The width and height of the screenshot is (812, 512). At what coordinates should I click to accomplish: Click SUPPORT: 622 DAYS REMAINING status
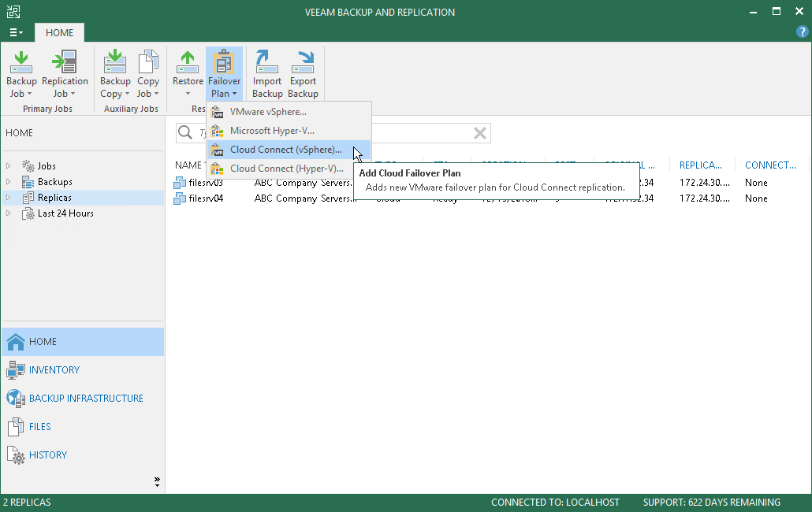point(712,503)
